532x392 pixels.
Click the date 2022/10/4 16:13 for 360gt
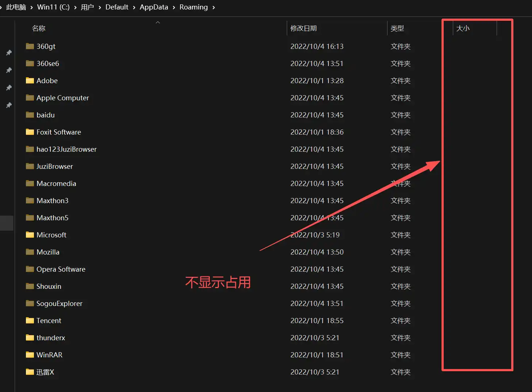(317, 46)
